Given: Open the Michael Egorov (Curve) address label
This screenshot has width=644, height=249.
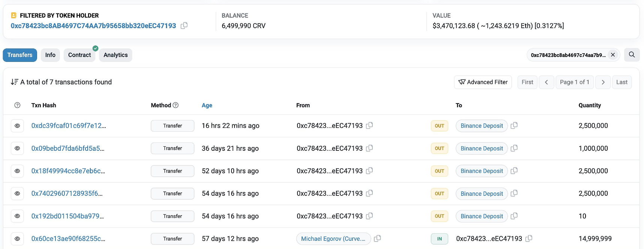Looking at the screenshot, I should pyautogui.click(x=333, y=238).
